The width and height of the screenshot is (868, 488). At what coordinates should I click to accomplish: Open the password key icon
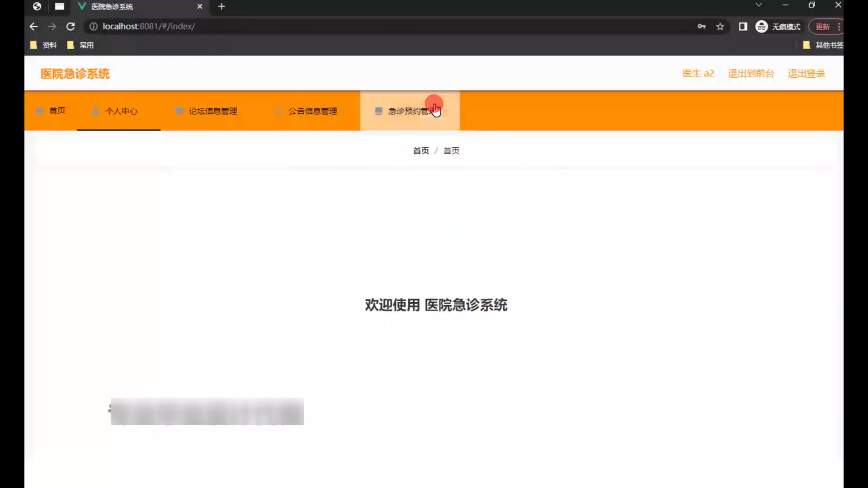pyautogui.click(x=701, y=27)
